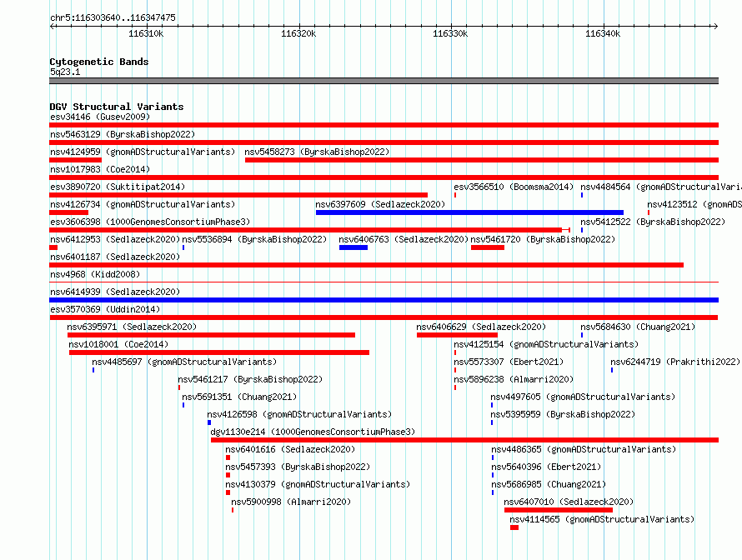
Task: Click nsv4114565 gnomAD label
Action: [x=602, y=519]
